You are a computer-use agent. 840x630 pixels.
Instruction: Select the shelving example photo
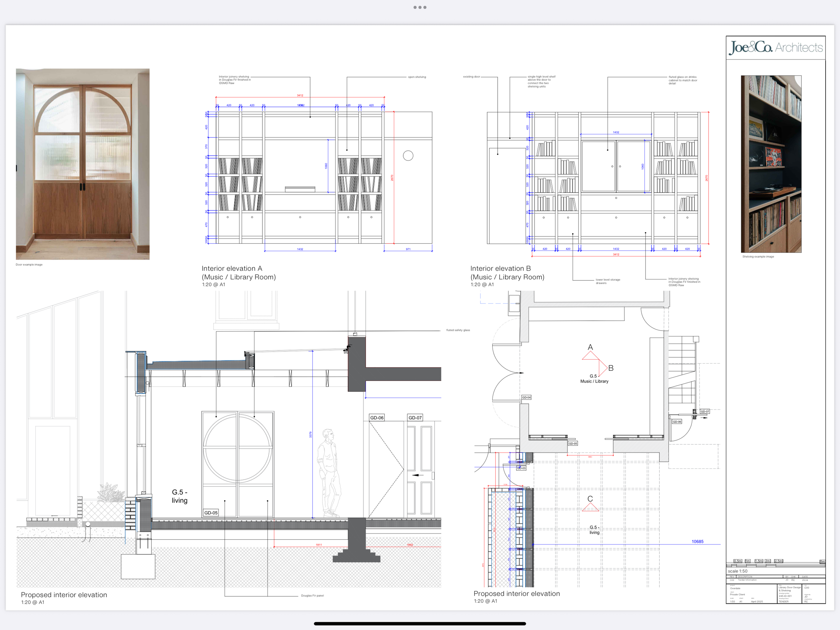(x=771, y=164)
